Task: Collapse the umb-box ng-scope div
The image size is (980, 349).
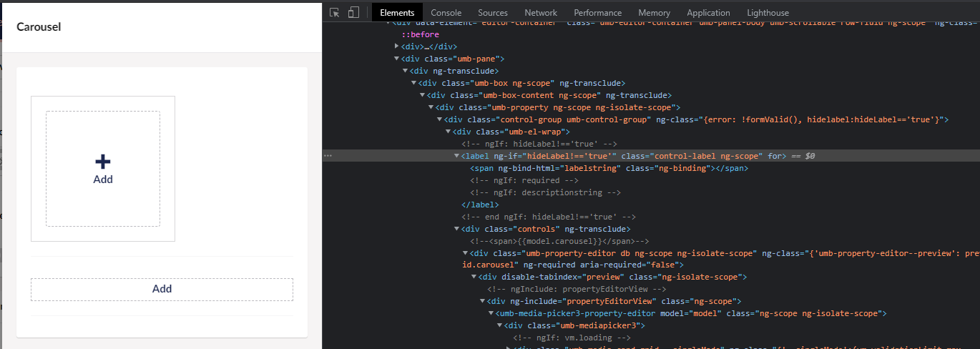Action: 414,83
